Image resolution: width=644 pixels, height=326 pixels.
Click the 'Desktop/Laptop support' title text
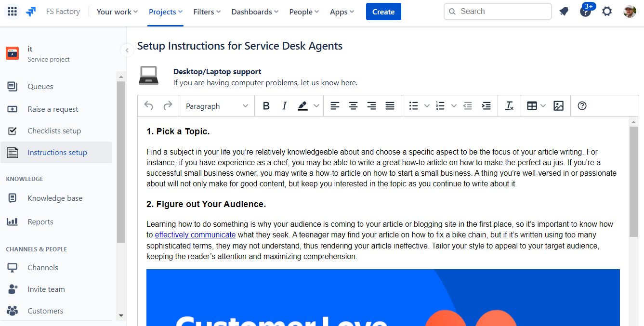pos(217,72)
